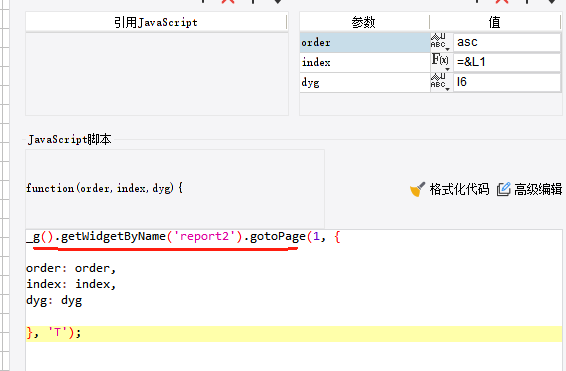The width and height of the screenshot is (566, 371).
Task: Open the F(x) formula type selector for index
Action: click(440, 62)
